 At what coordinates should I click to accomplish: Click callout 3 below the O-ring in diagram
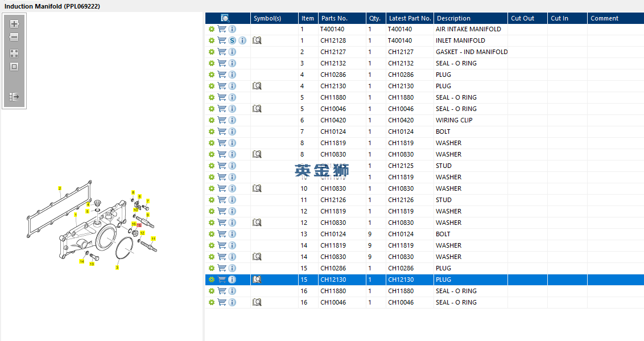click(117, 268)
